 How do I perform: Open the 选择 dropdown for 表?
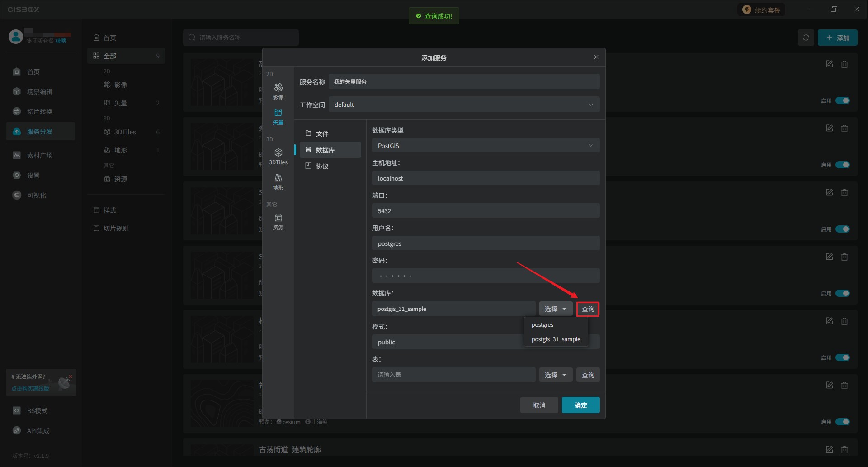pyautogui.click(x=555, y=375)
